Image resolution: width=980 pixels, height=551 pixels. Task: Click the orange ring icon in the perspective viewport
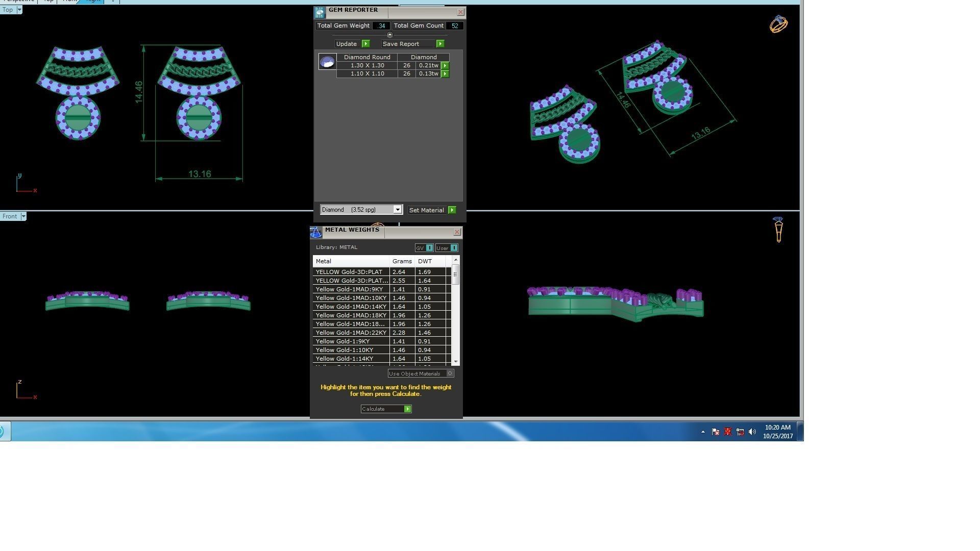pos(778,24)
